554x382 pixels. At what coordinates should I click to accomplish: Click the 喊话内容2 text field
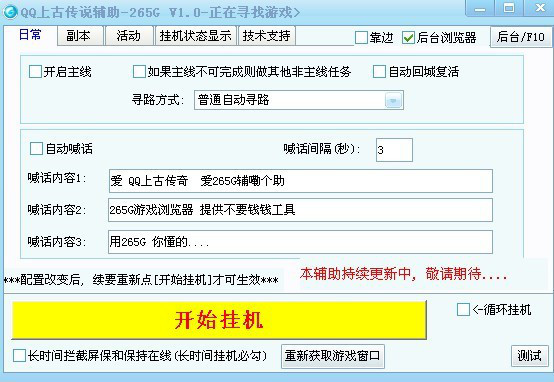pyautogui.click(x=300, y=210)
